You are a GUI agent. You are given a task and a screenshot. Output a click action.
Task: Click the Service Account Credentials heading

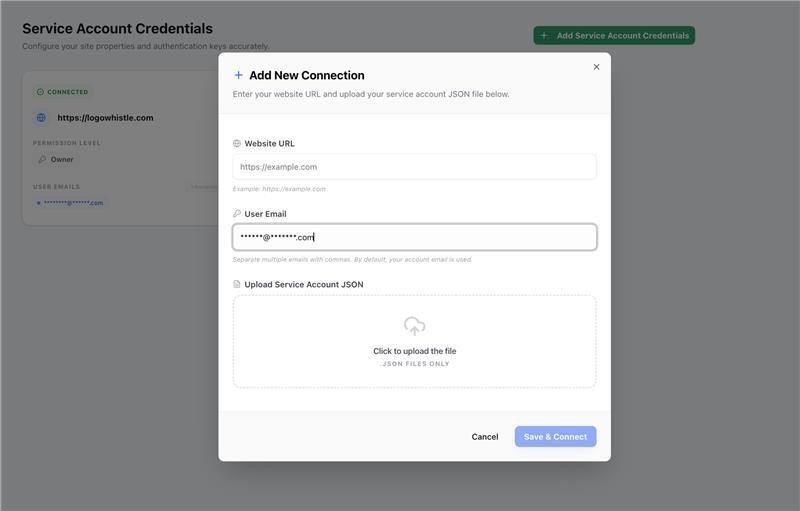tap(117, 29)
